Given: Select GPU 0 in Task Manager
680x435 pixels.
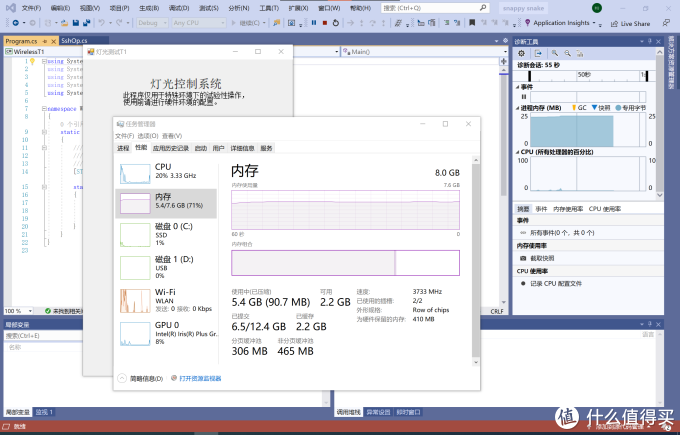Looking at the screenshot, I should click(x=167, y=333).
